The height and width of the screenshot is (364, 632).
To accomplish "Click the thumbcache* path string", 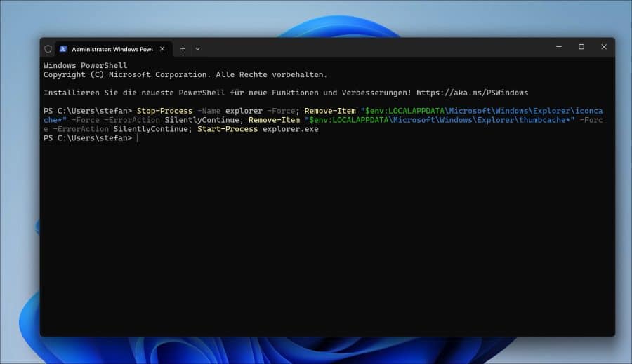I will click(x=440, y=120).
